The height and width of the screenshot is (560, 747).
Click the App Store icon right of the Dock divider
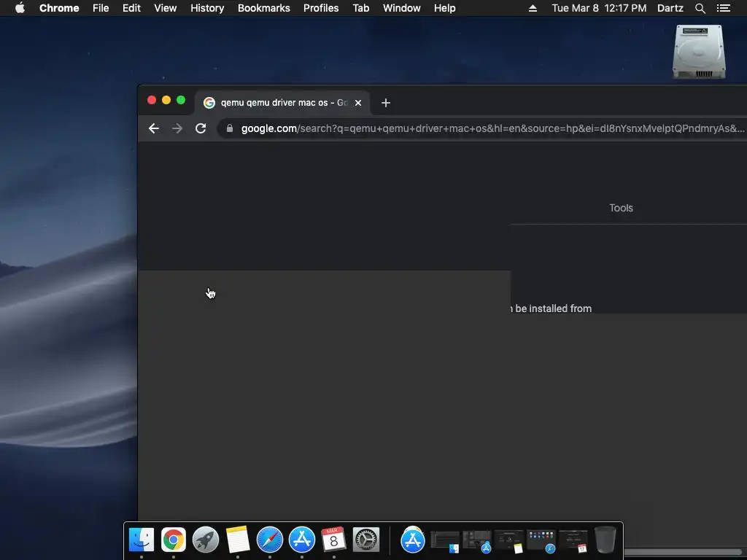413,540
